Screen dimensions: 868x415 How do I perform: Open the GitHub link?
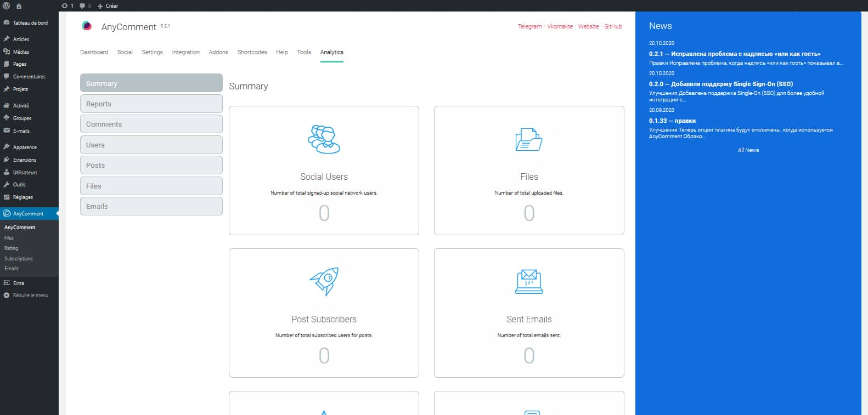[613, 26]
